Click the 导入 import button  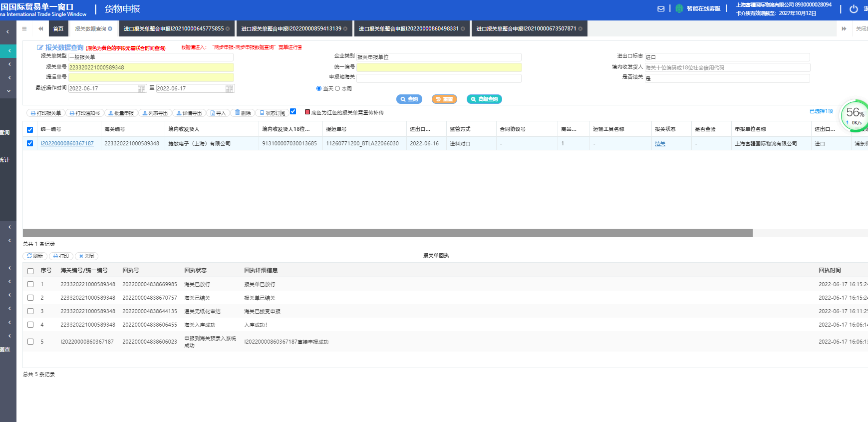tap(218, 113)
